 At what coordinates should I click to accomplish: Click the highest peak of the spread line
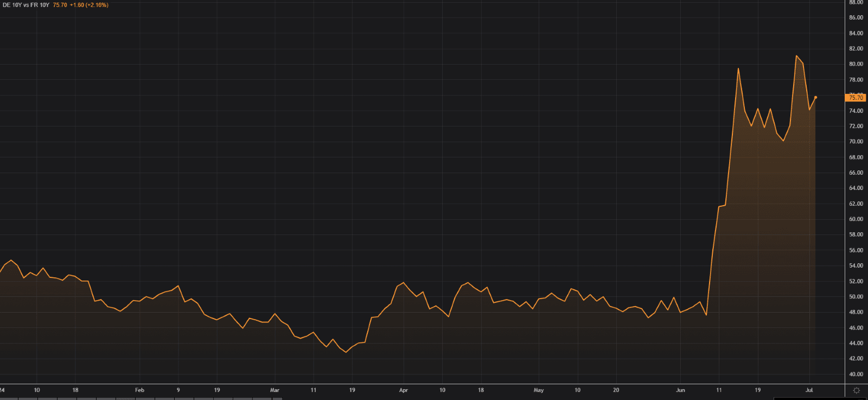(796, 56)
